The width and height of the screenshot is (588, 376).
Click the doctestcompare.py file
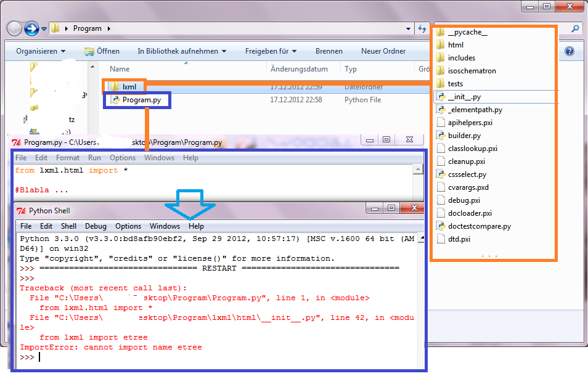point(479,226)
